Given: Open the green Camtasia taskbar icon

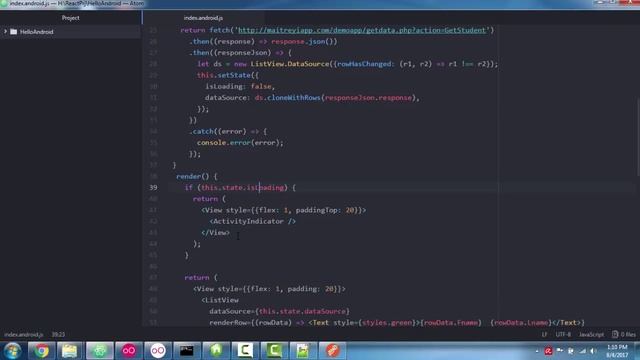Looking at the screenshot, I should point(274,351).
